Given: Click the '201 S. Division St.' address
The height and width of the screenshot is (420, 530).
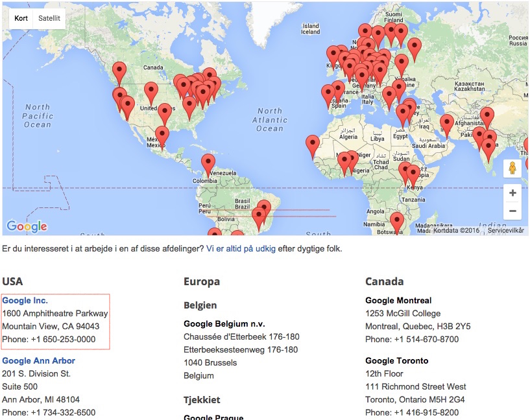Looking at the screenshot, I should click(36, 374).
